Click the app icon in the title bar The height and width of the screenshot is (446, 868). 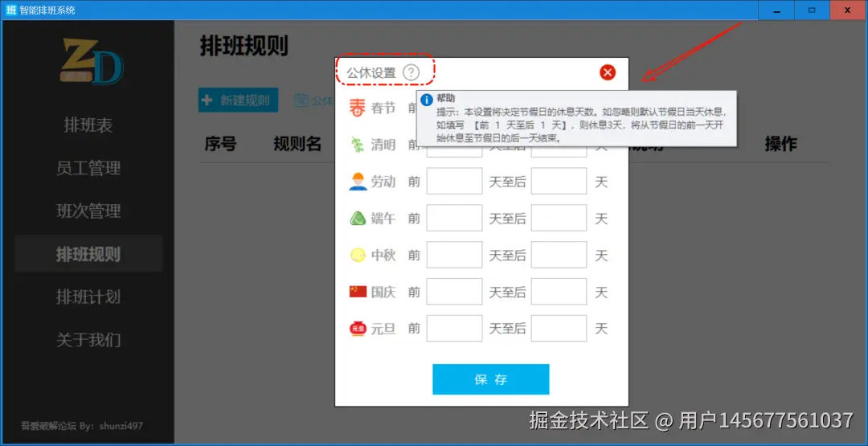(11, 10)
